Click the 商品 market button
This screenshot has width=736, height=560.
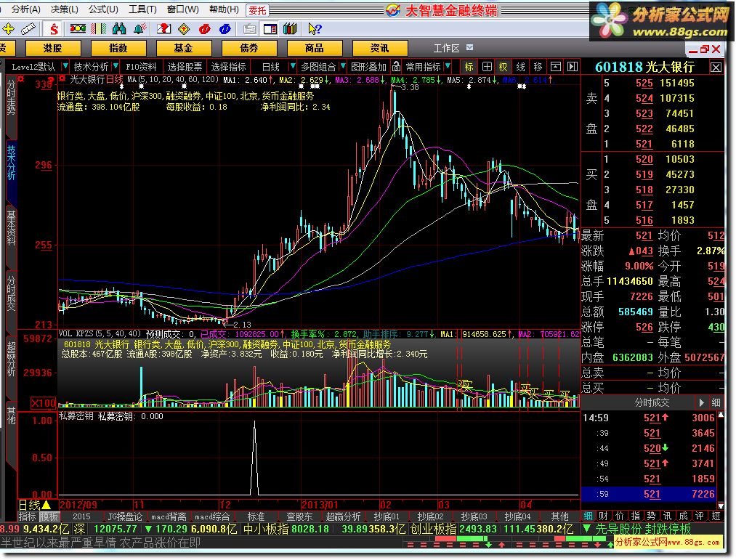pos(314,48)
